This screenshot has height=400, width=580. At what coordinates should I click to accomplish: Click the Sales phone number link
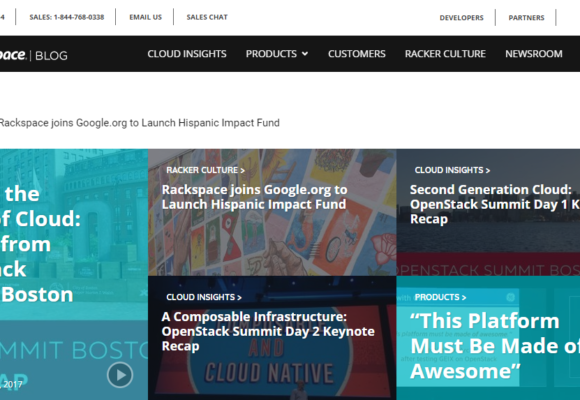pyautogui.click(x=67, y=17)
